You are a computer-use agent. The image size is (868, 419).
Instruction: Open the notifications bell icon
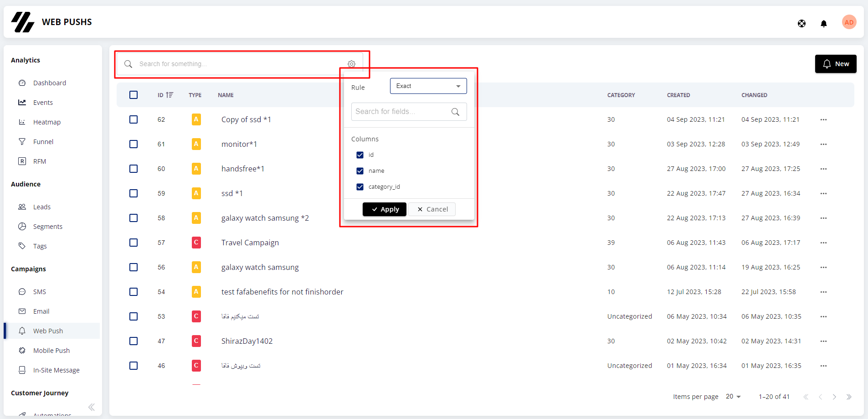pyautogui.click(x=823, y=23)
